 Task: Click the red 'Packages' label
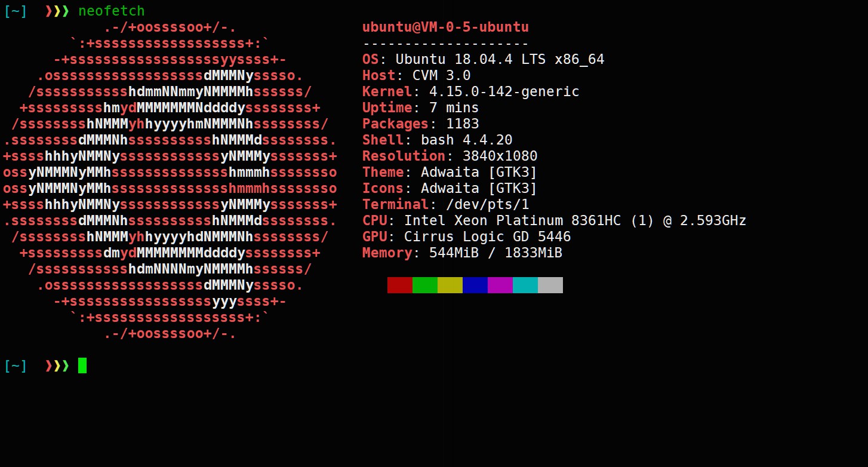(x=396, y=124)
